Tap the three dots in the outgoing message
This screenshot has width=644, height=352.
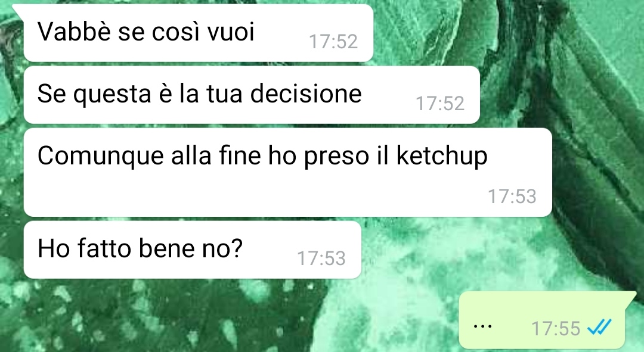pyautogui.click(x=482, y=327)
